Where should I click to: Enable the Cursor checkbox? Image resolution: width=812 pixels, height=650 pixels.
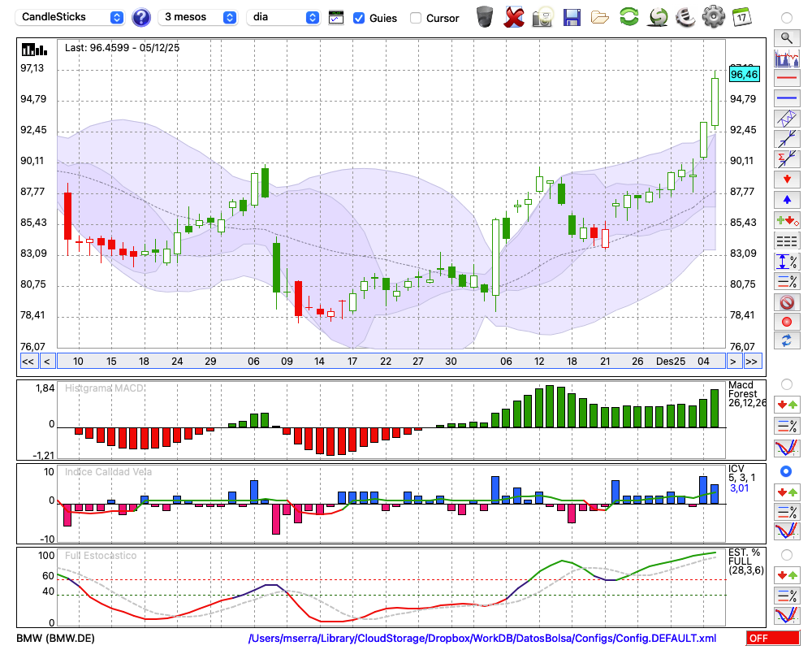coord(416,18)
